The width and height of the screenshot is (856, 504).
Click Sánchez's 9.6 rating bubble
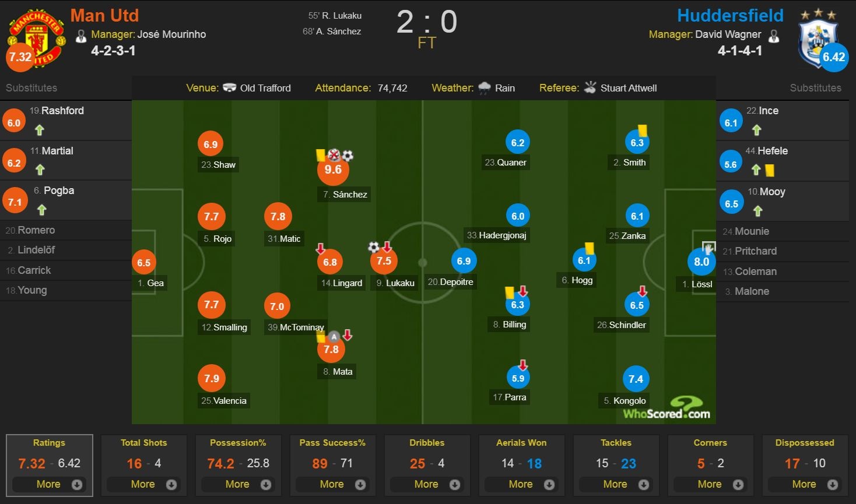click(333, 170)
